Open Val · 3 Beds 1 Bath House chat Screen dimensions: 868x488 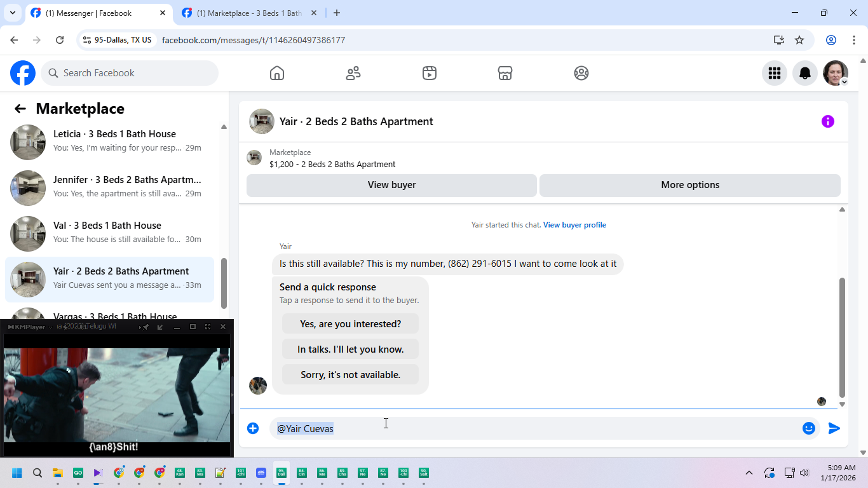click(109, 234)
